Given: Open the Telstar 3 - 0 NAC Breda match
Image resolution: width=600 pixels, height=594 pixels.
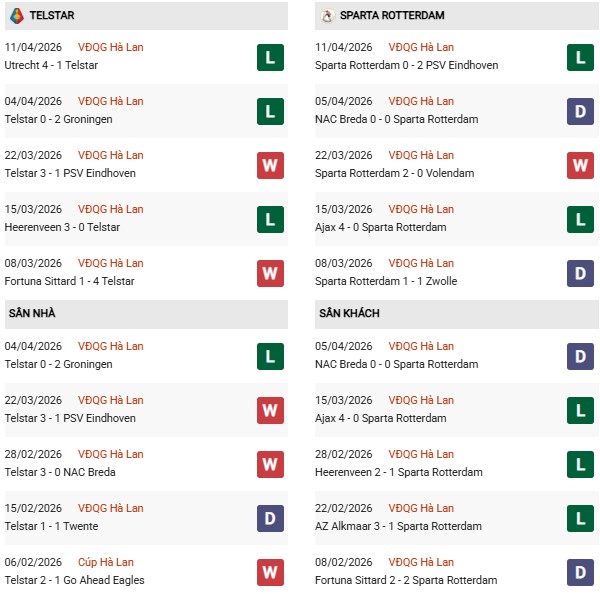Looking at the screenshot, I should point(62,472).
